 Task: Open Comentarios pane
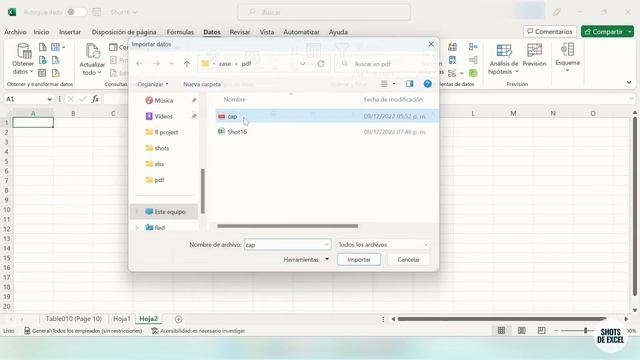pyautogui.click(x=550, y=31)
